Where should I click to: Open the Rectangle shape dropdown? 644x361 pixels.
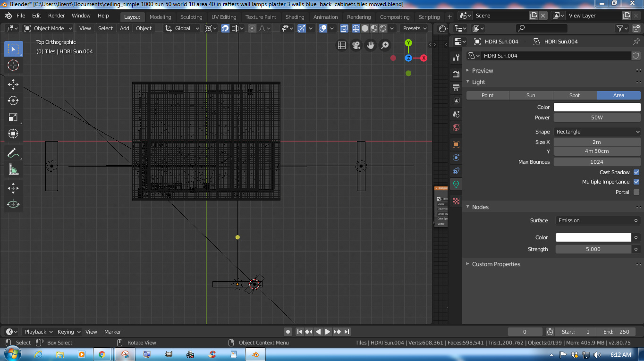point(597,132)
